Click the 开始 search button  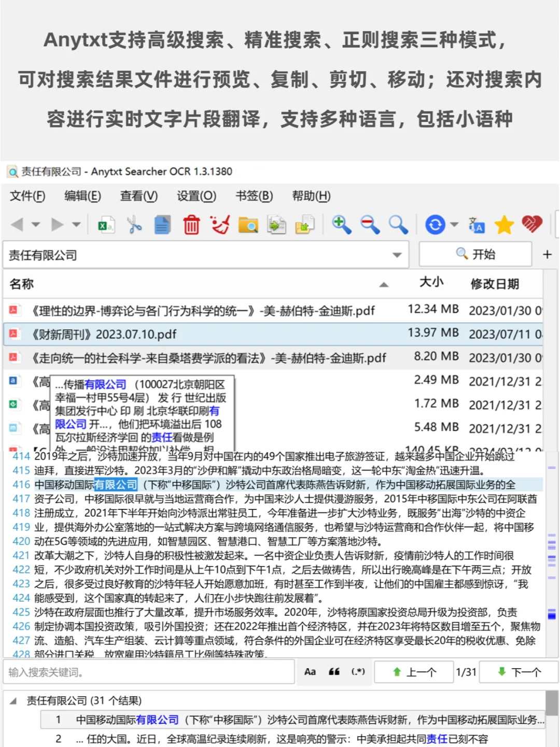click(x=475, y=254)
